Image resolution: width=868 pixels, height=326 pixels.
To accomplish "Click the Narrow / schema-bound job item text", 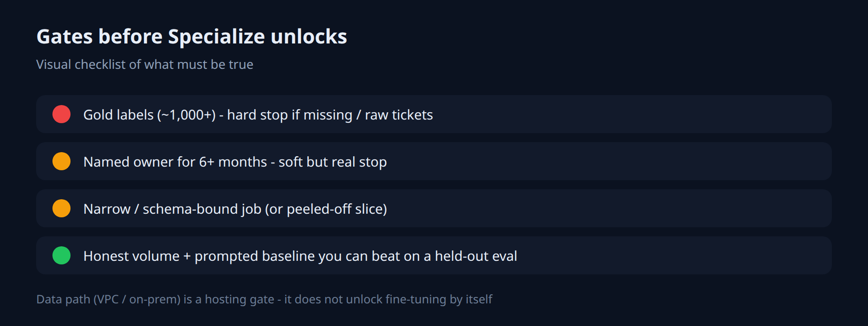I will [x=235, y=209].
